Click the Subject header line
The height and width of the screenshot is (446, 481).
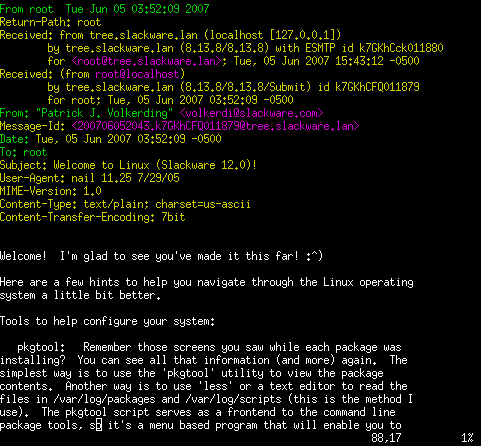128,165
